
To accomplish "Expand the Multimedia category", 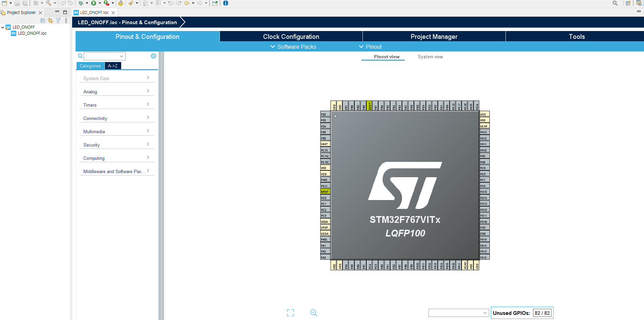I will tap(117, 131).
